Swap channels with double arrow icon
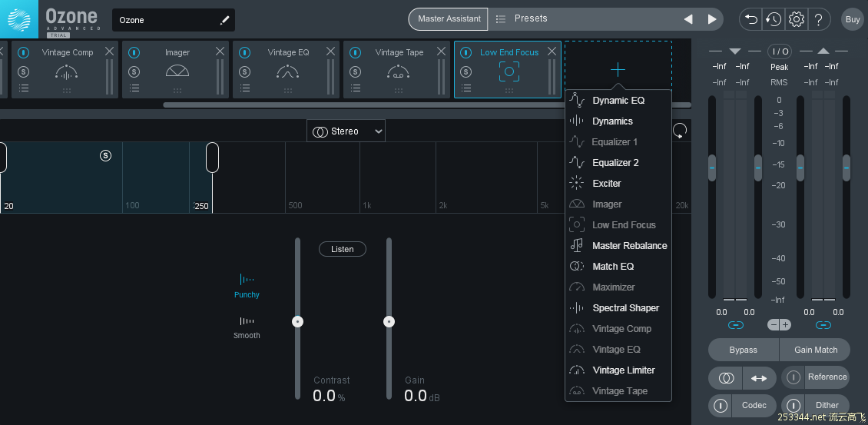 point(759,378)
